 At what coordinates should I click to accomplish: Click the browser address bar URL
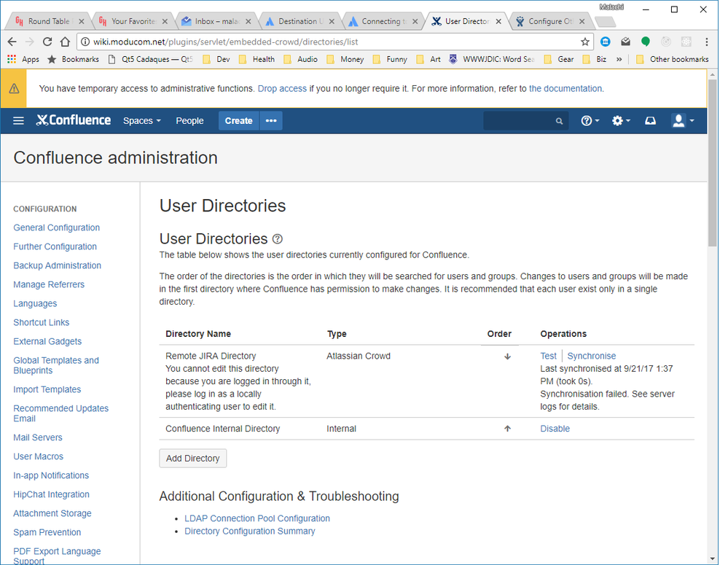click(x=226, y=42)
